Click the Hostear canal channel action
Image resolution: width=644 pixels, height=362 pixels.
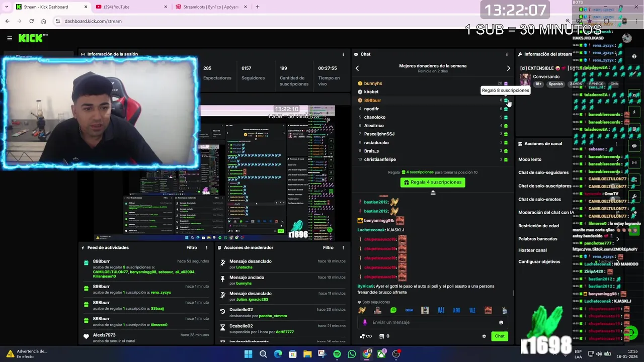[x=532, y=250]
